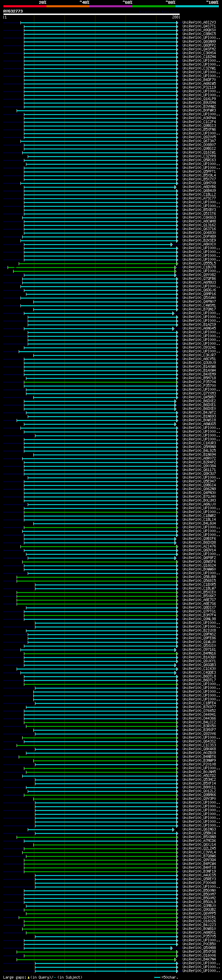222x980 pixels.
Task: Select the UniRef100_Q9NL98 label
Action: (x=199, y=619)
